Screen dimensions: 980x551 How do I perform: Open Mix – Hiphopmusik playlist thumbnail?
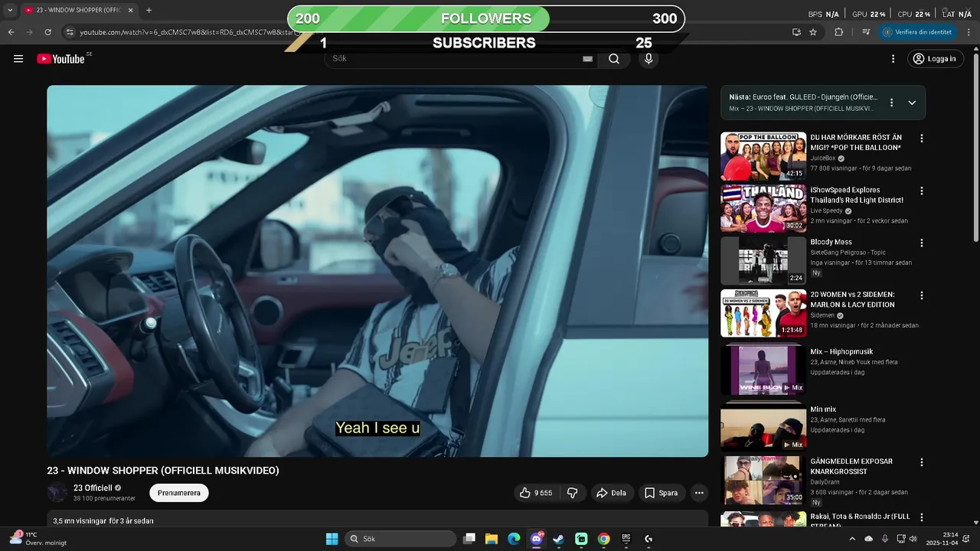tap(763, 370)
